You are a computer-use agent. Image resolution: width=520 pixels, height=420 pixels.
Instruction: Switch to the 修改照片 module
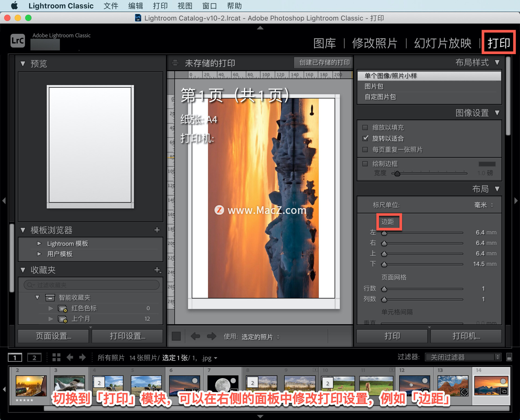[375, 43]
